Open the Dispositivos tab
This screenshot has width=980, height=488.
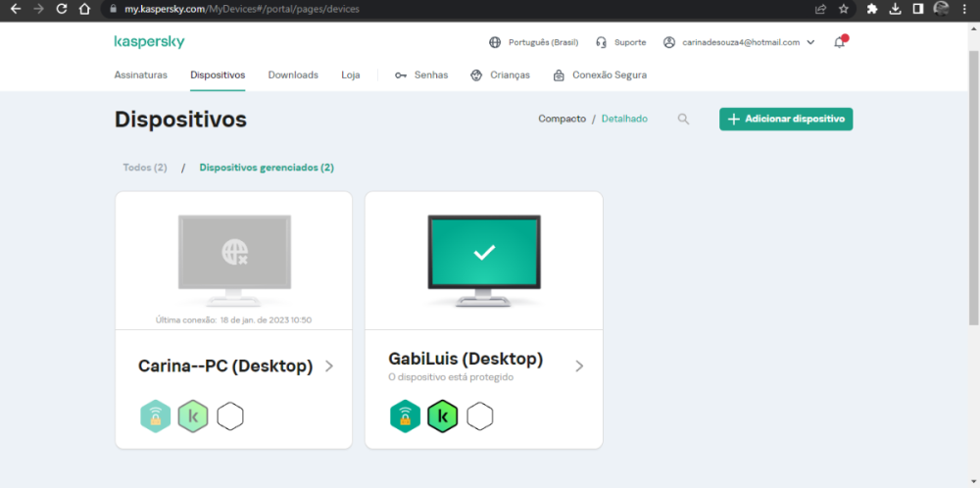pos(218,75)
